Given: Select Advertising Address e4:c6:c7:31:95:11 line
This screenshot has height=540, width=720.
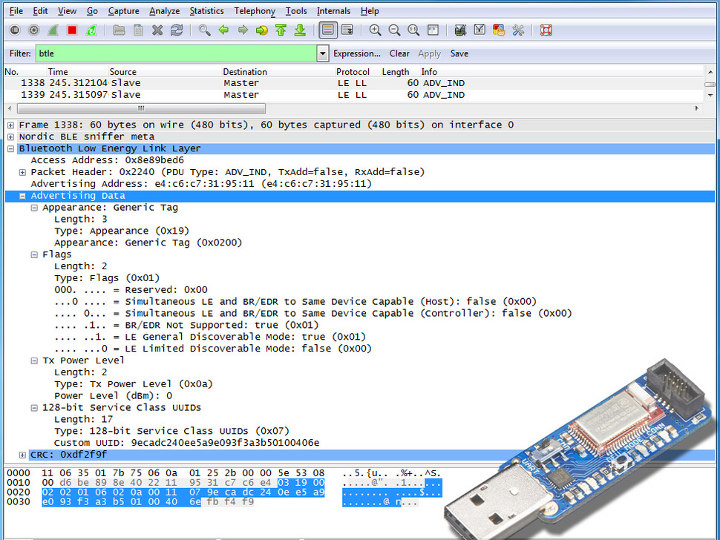Looking at the screenshot, I should [x=201, y=184].
